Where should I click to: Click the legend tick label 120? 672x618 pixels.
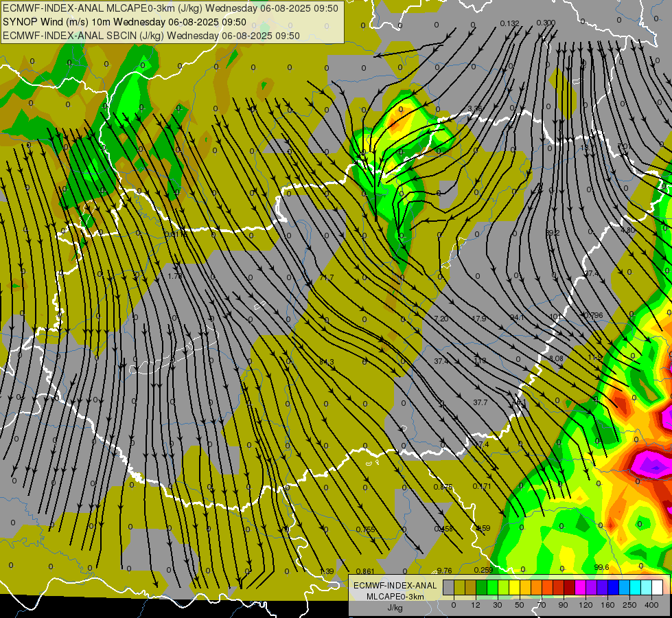click(586, 605)
